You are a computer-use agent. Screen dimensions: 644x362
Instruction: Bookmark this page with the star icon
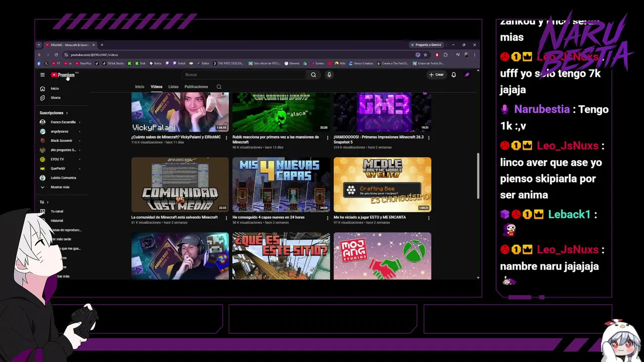point(425,55)
